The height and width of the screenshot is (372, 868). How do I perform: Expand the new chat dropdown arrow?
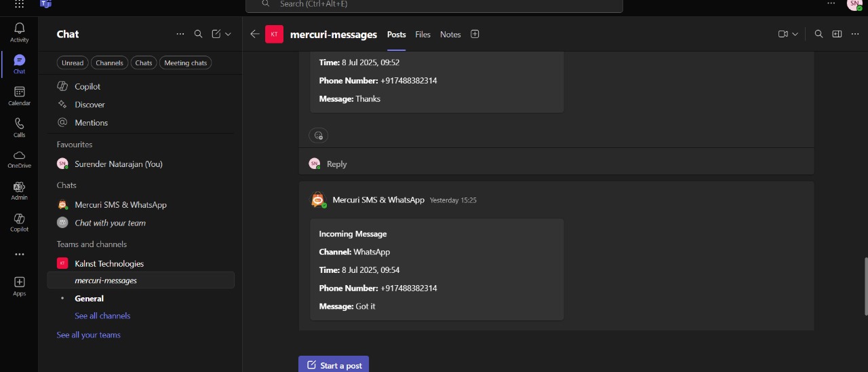click(x=228, y=34)
